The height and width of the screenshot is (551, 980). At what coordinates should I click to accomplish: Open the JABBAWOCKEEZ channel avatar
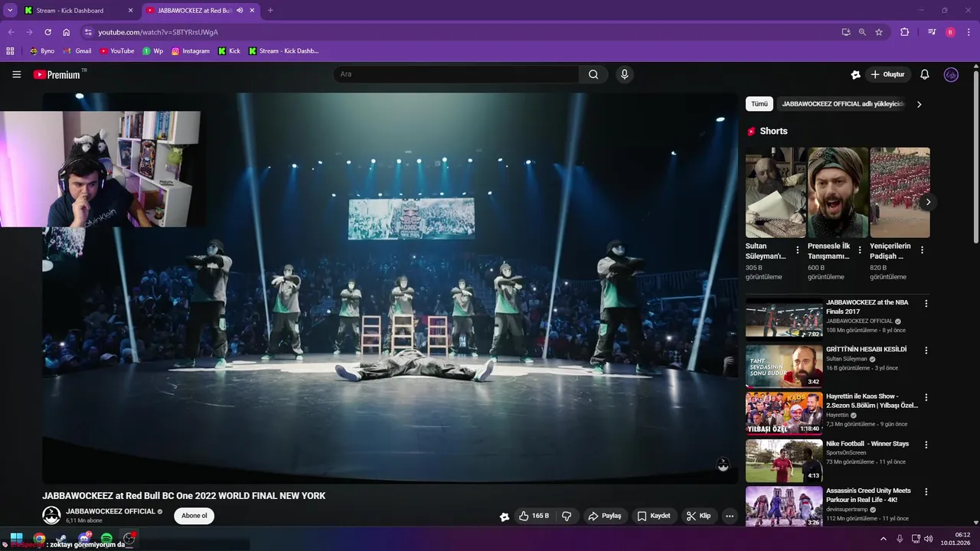coord(51,515)
